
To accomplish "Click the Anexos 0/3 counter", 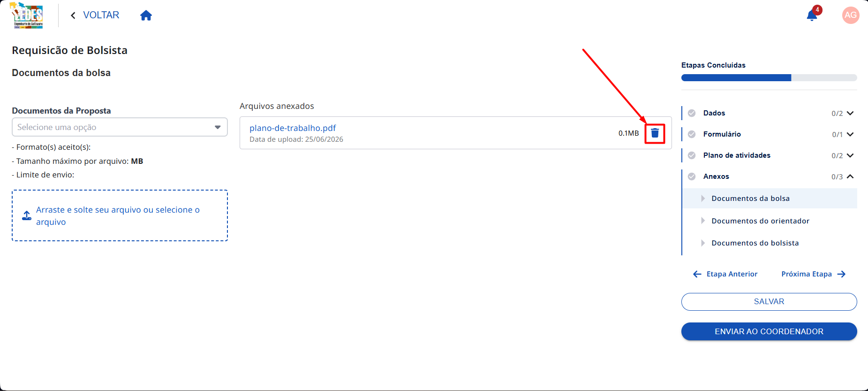I will (837, 177).
